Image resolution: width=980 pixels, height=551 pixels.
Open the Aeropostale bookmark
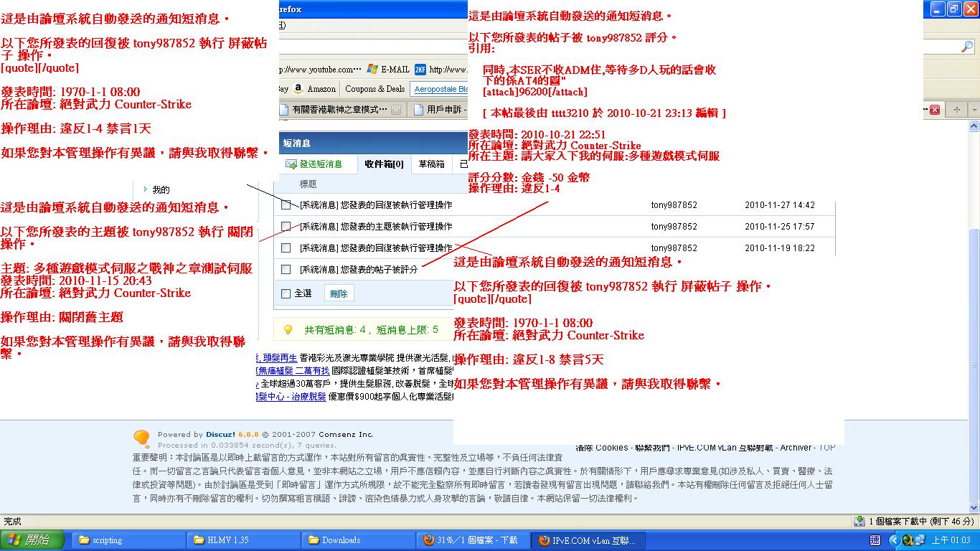(x=440, y=89)
